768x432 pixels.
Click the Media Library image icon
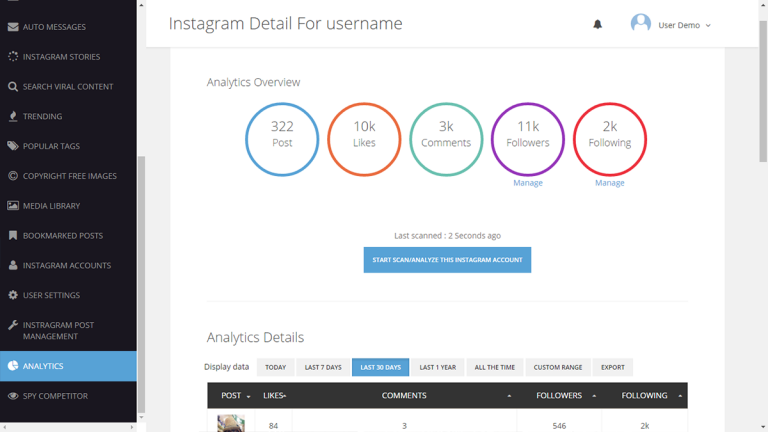(x=13, y=206)
